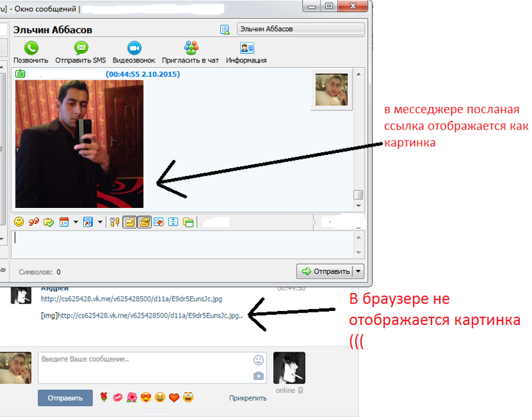532x420 pixels.
Task: Click the camera attach photo icon
Action: 259,376
